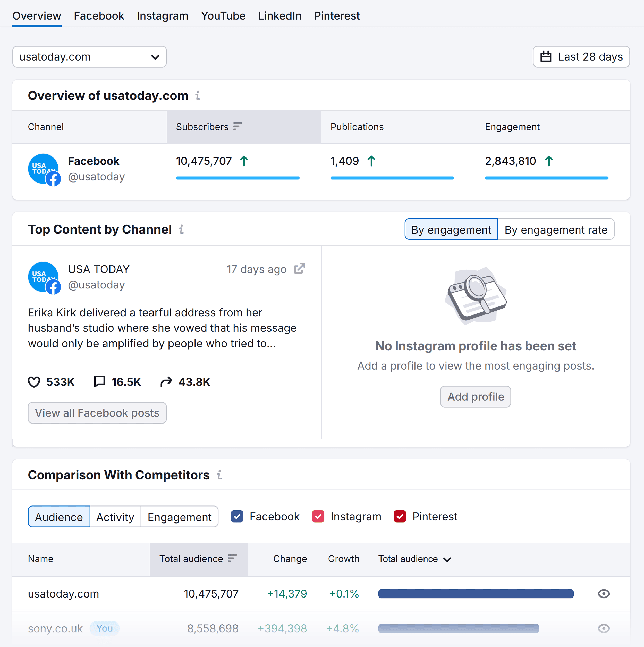This screenshot has width=644, height=647.
Task: Open the LinkedIn tab
Action: (x=280, y=15)
